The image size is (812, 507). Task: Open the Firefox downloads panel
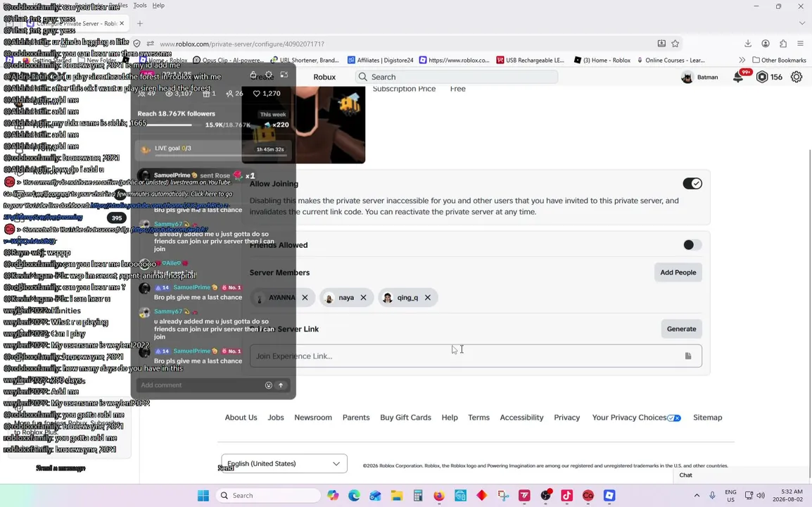tap(748, 44)
